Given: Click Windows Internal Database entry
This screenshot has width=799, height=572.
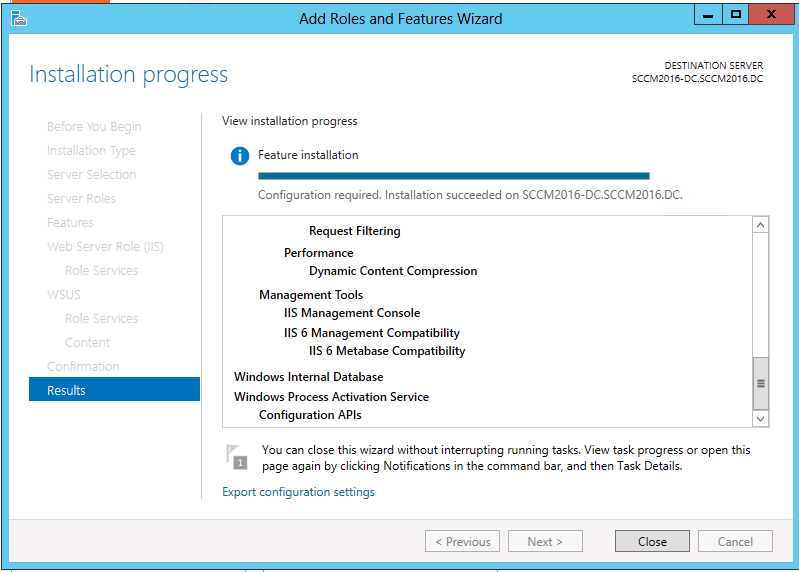Looking at the screenshot, I should point(309,377).
